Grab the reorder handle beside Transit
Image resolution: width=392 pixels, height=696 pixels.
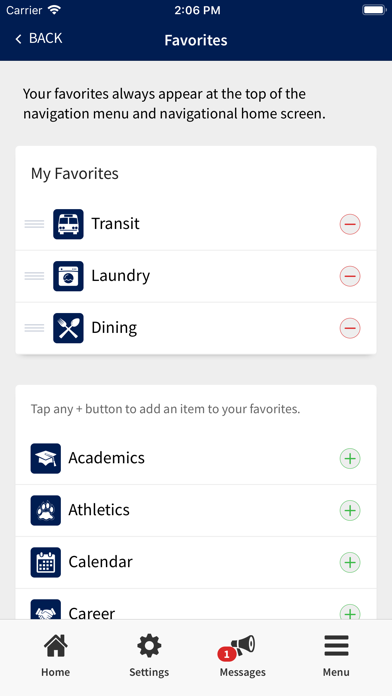[x=34, y=224]
